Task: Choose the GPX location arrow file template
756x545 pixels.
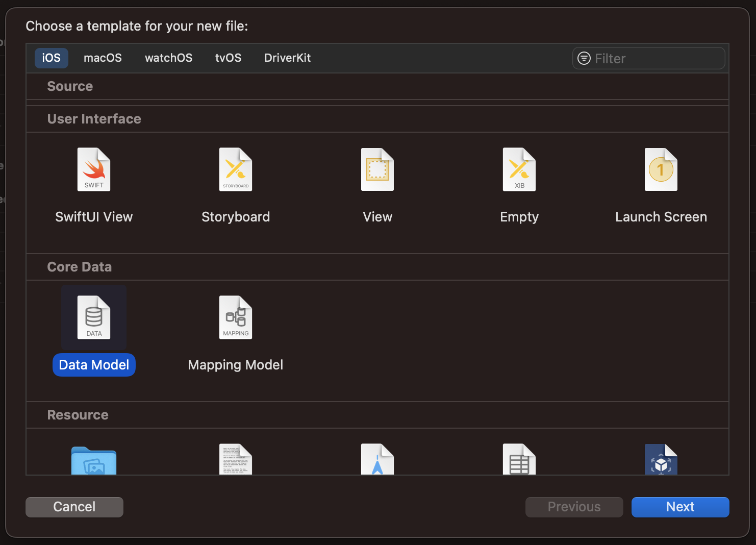Action: coord(377,459)
